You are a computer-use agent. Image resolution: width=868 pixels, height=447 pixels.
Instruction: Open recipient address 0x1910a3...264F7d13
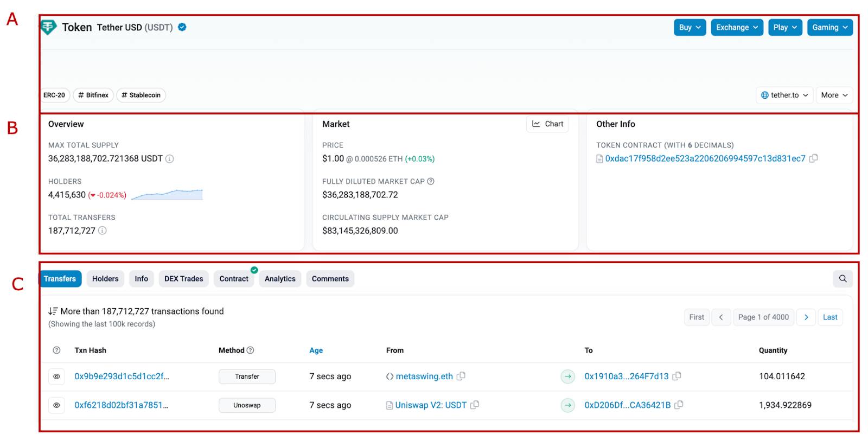coord(627,376)
